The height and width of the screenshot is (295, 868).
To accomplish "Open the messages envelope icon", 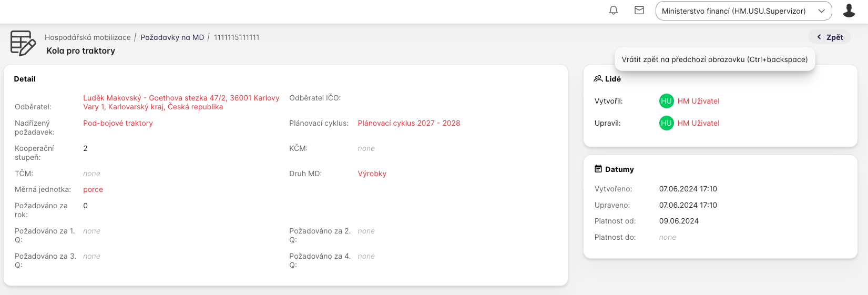I will (639, 11).
